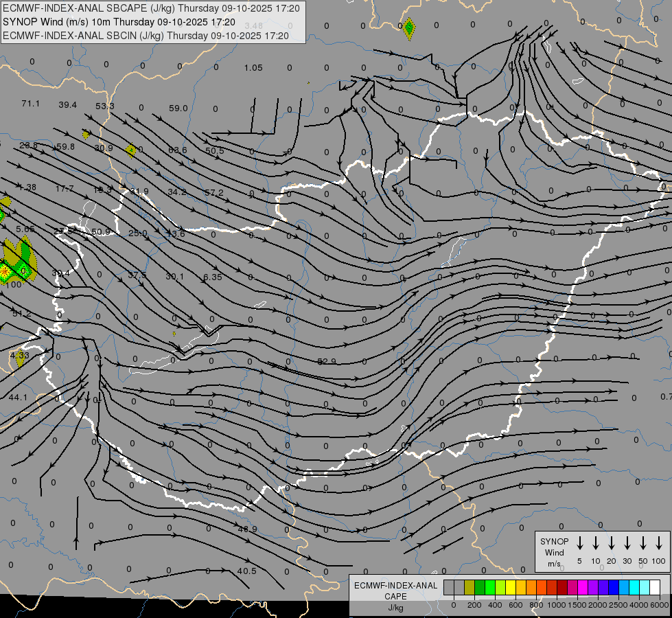Click the 59.0 value on the map
The width and height of the screenshot is (672, 618).
(x=178, y=108)
